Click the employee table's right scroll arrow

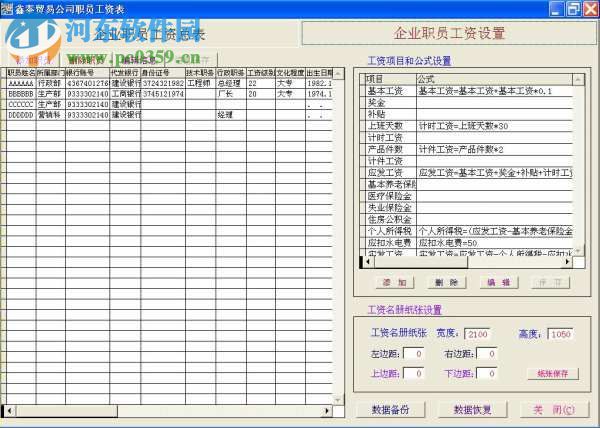[327, 411]
